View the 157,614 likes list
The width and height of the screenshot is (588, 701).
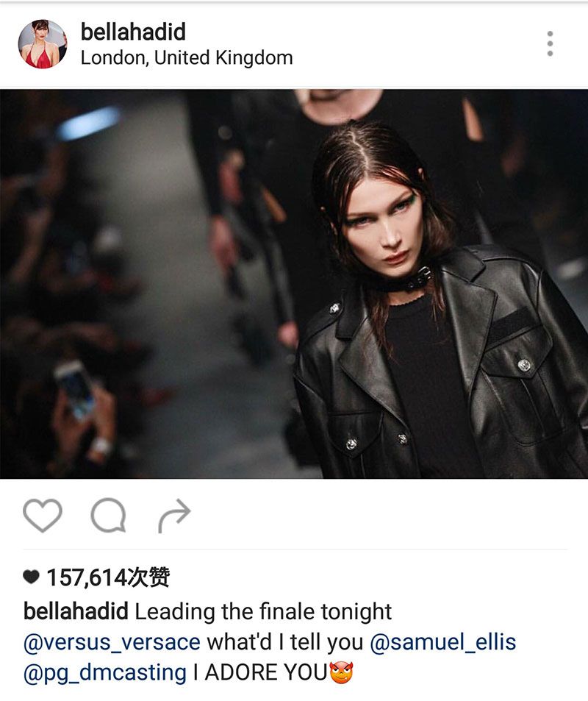coord(108,577)
